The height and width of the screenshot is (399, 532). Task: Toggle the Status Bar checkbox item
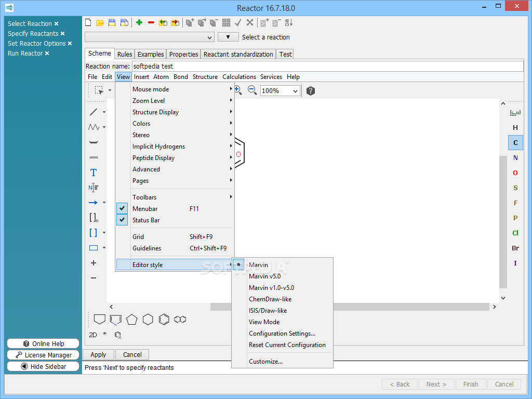[175, 220]
